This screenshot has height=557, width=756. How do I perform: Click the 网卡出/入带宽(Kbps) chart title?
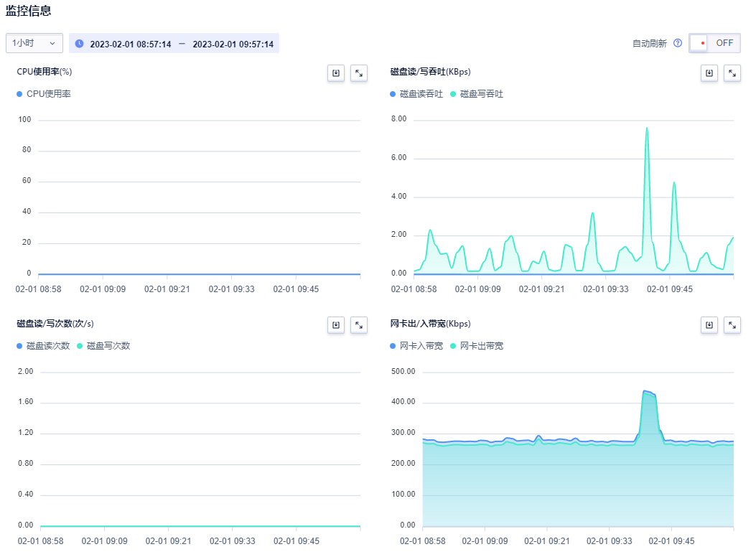430,324
